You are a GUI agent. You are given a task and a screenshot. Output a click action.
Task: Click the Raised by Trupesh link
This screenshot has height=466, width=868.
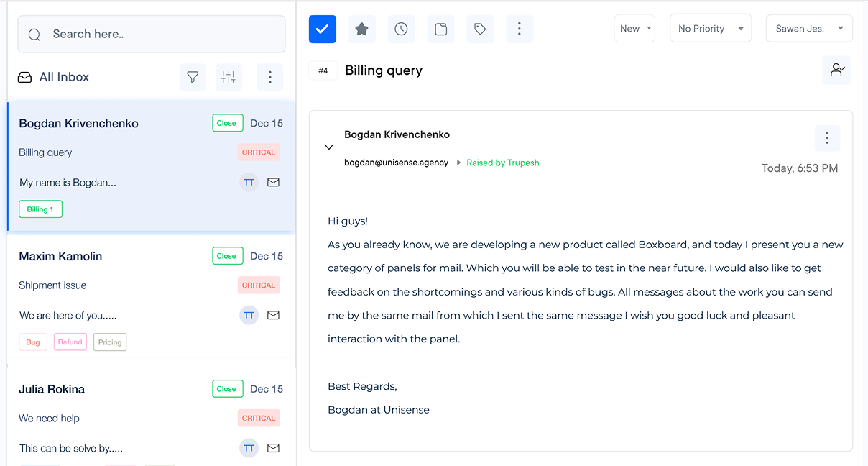pyautogui.click(x=503, y=163)
